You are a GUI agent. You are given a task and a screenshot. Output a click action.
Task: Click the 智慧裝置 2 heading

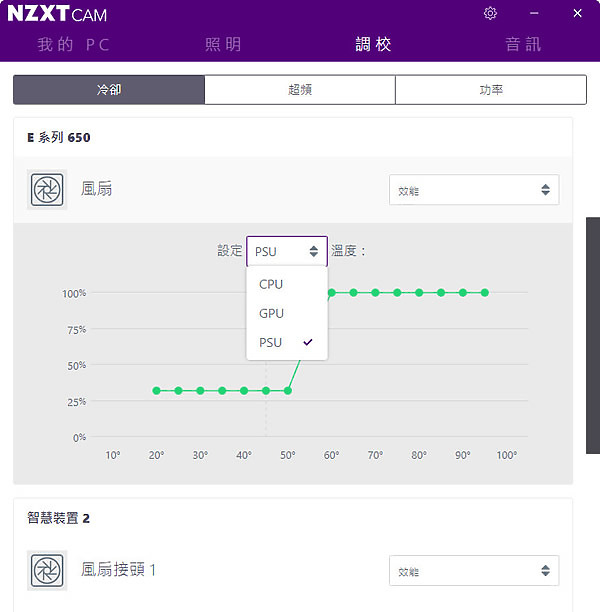(x=59, y=518)
